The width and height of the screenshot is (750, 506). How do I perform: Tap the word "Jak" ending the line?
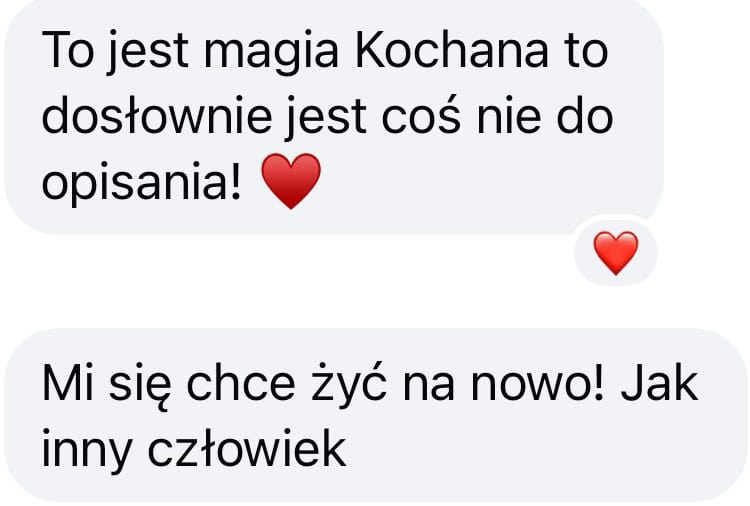coord(659,383)
